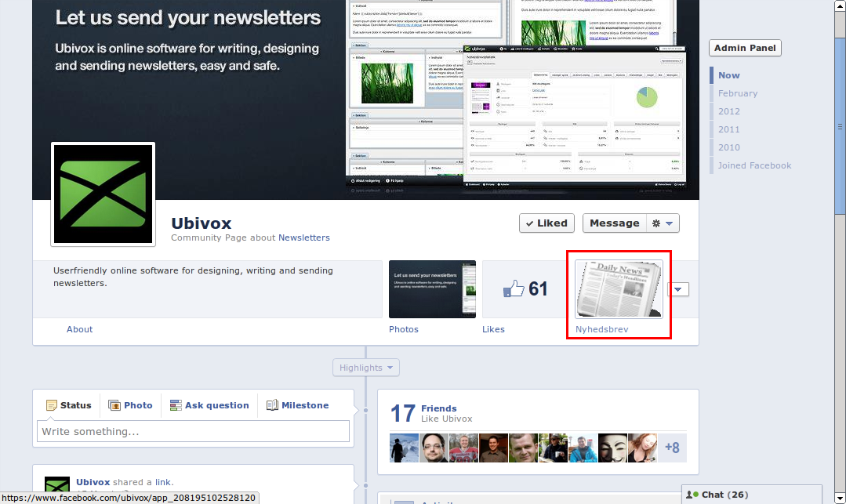Open Ubivox name in shared post
Screen dimensions: 846x504
(93, 482)
